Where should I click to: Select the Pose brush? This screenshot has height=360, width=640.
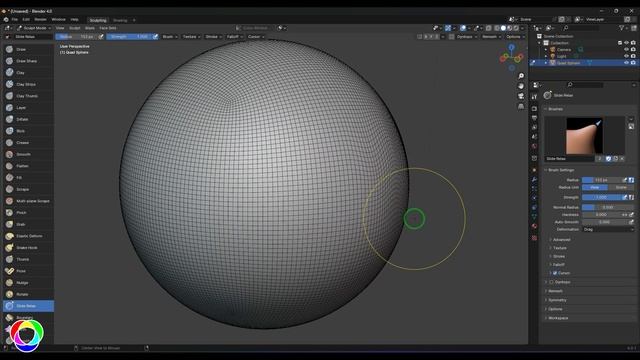[28, 271]
